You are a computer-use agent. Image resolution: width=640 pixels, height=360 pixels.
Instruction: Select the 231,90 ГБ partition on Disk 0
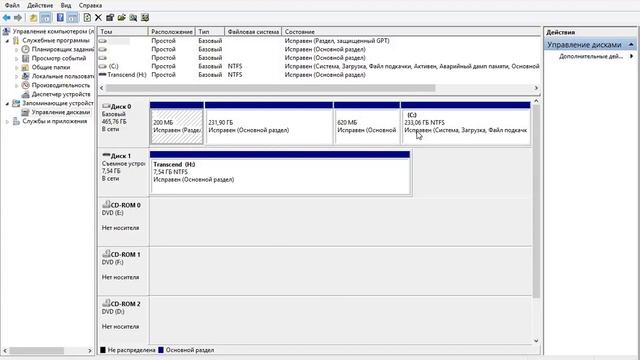[269, 123]
